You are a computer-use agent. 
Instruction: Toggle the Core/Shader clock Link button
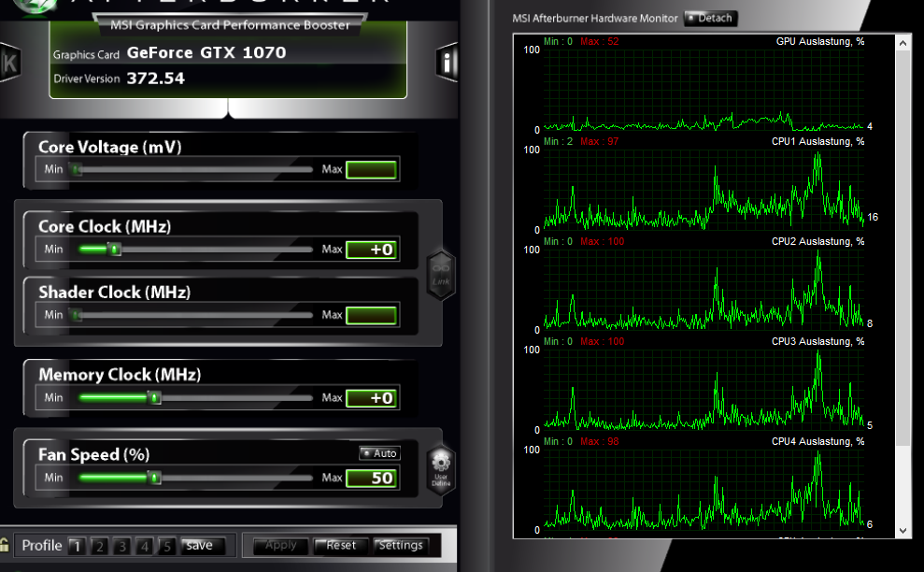441,275
